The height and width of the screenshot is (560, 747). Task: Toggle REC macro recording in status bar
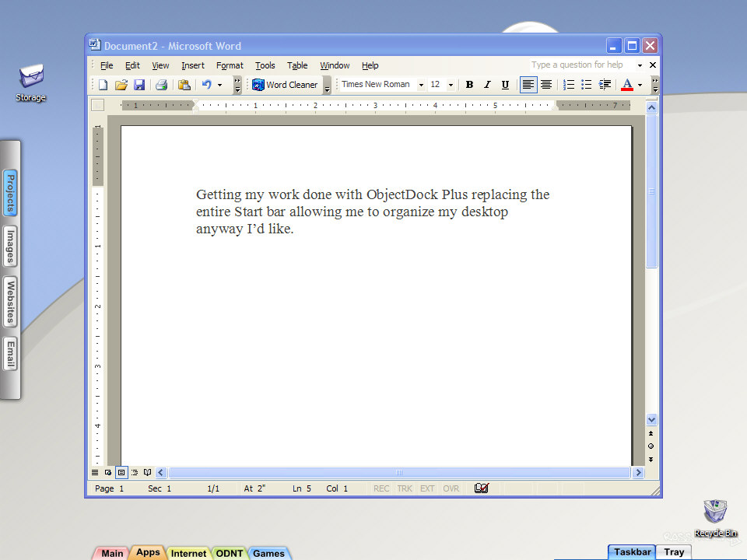381,488
